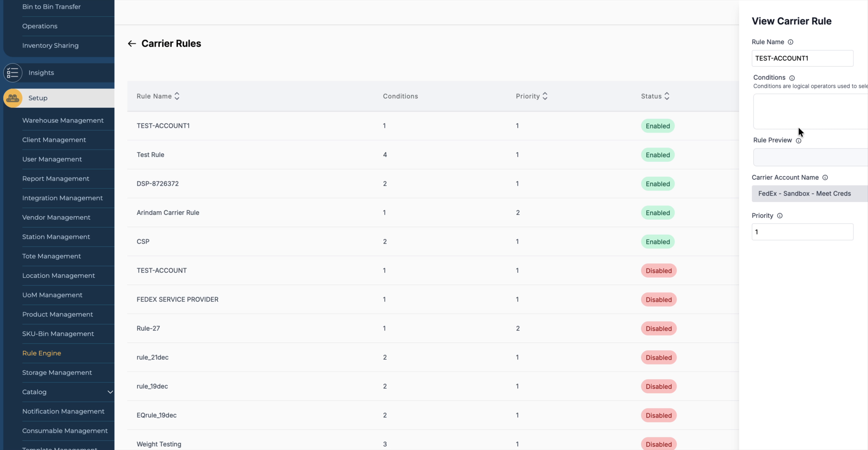
Task: Click info icon next to Rule Preview
Action: click(799, 141)
